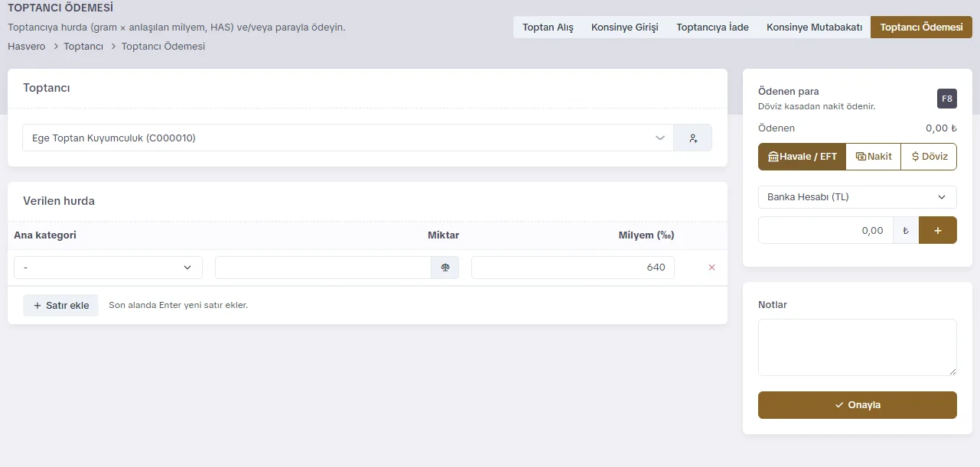Remove the scrap row with red X
980x467 pixels.
tap(712, 268)
